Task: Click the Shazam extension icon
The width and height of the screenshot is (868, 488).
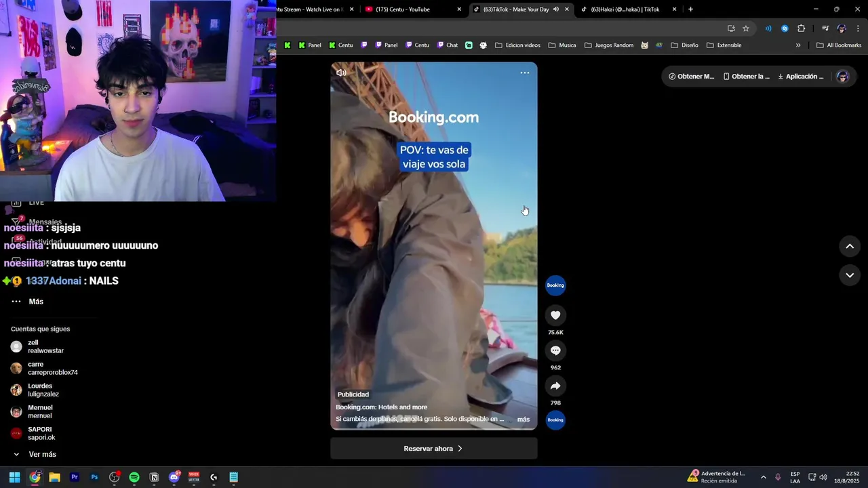Action: coord(785,28)
